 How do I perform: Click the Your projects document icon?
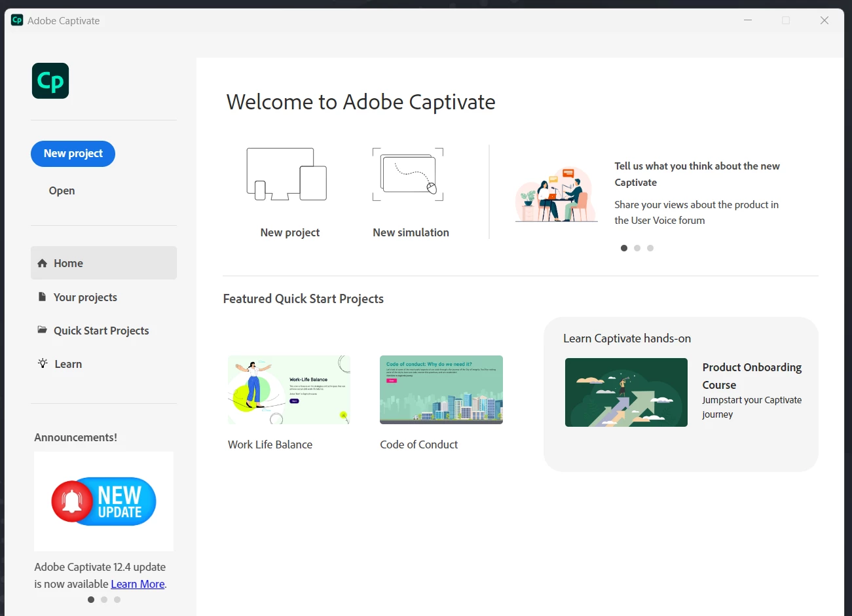point(43,297)
